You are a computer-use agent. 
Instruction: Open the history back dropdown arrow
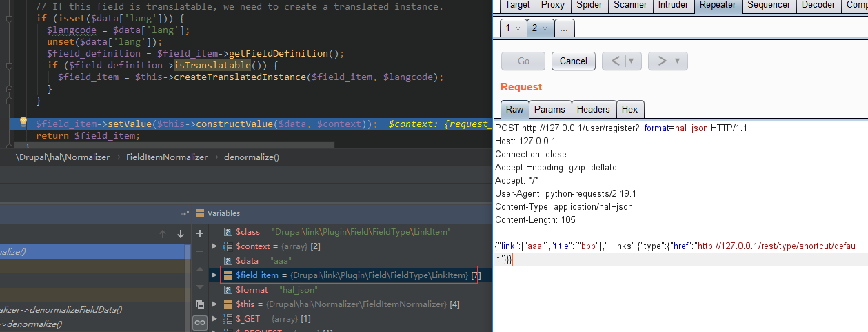click(x=632, y=61)
